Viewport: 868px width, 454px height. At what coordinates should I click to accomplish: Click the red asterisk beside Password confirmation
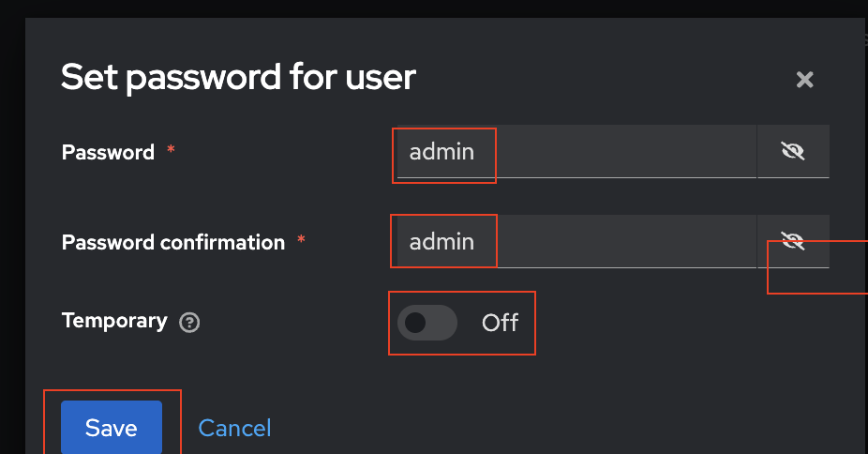pyautogui.click(x=301, y=240)
